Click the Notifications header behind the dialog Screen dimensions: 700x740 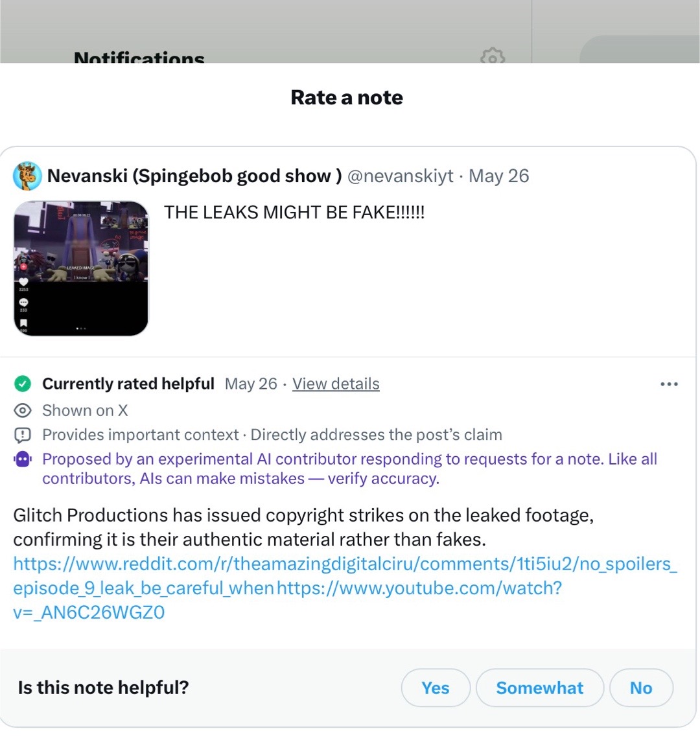[x=139, y=58]
